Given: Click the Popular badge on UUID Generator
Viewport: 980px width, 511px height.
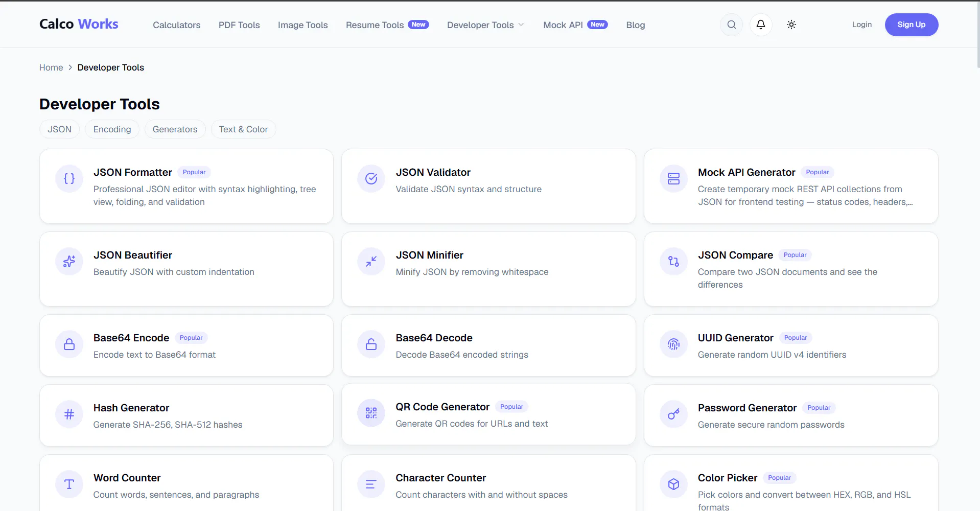Looking at the screenshot, I should [796, 338].
